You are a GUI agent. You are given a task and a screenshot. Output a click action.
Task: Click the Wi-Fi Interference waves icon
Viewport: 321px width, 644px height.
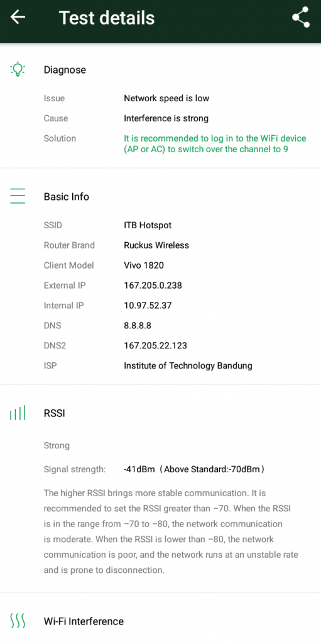(x=18, y=621)
